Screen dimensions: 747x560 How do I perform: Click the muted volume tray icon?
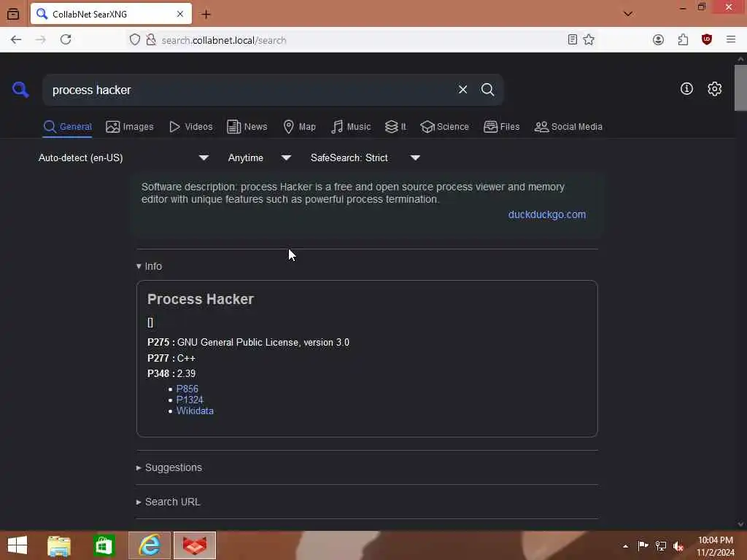pyautogui.click(x=678, y=546)
